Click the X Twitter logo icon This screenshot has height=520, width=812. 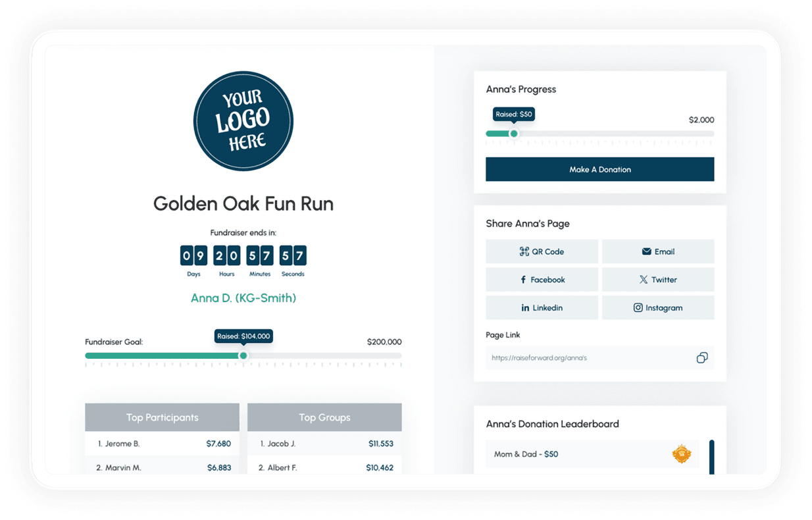coord(644,280)
